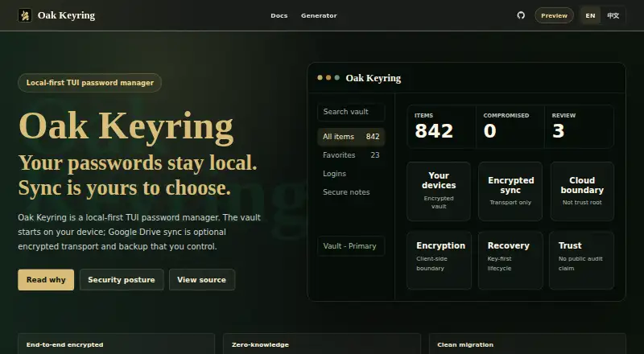Open the Your devices card
Screen dimensions: 644x354
pos(439,191)
